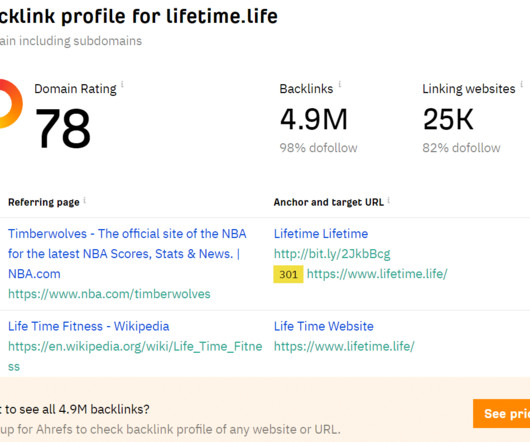Click the info icon beside Linking websites

(x=522, y=84)
